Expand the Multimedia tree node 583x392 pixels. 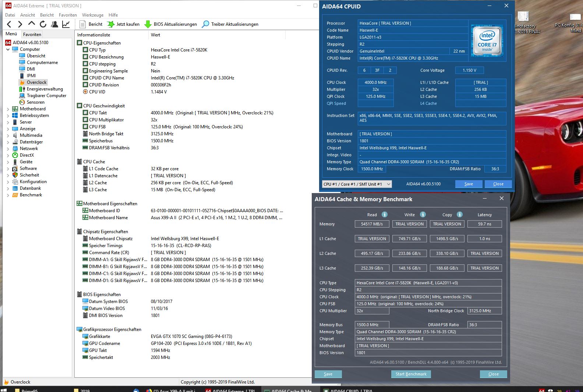click(x=8, y=135)
